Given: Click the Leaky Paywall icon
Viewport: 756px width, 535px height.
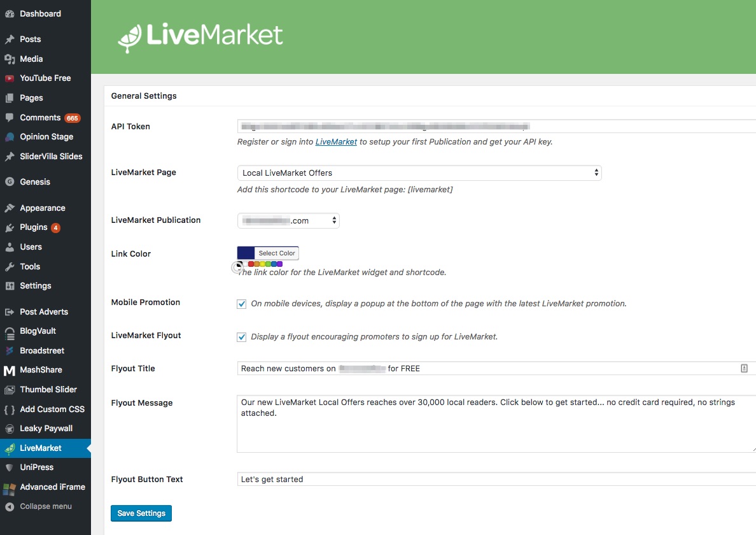Looking at the screenshot, I should click(9, 429).
